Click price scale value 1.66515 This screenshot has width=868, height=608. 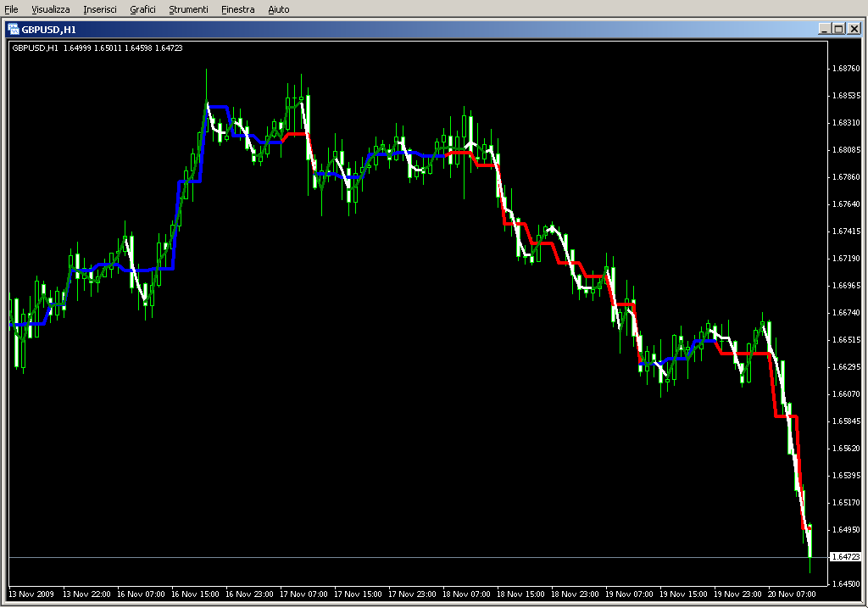pos(847,340)
